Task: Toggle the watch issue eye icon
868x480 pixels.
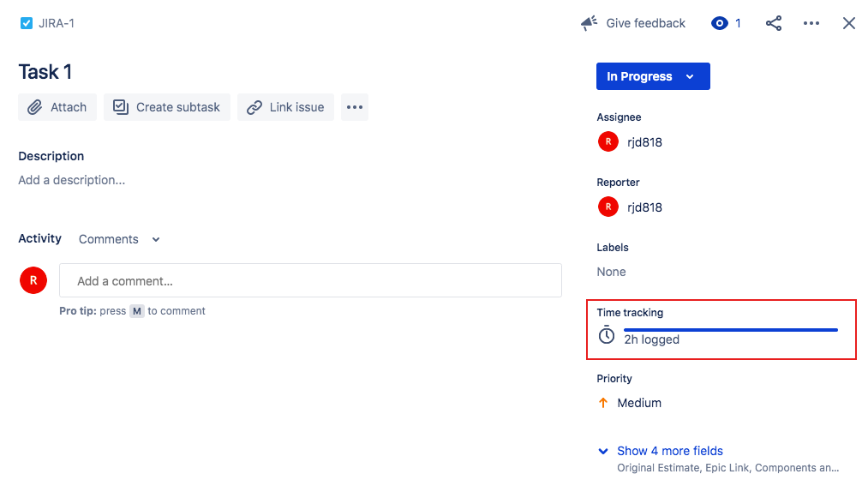Action: [x=719, y=23]
